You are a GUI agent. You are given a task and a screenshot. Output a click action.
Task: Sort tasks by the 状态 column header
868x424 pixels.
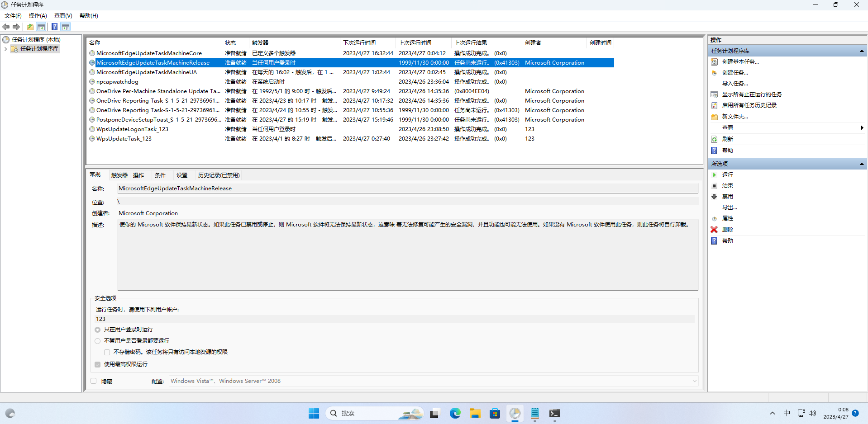(235, 43)
